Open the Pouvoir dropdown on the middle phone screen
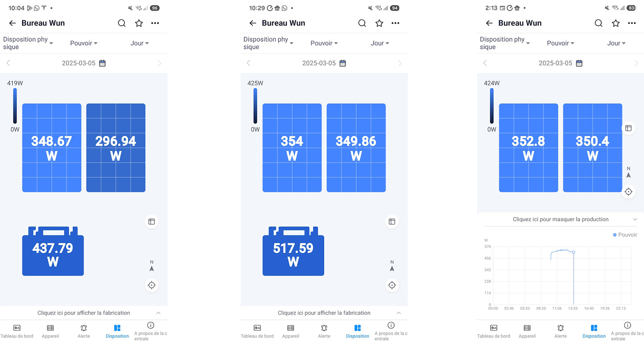The width and height of the screenshot is (644, 341). click(324, 43)
